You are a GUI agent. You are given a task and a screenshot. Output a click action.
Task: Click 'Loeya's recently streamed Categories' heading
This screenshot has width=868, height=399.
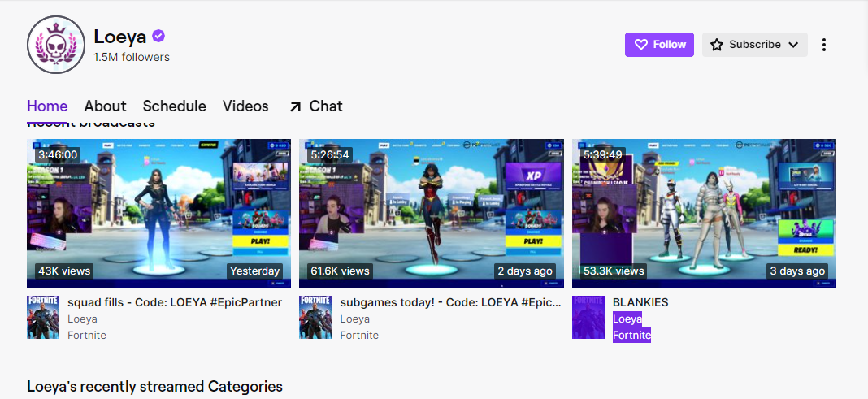[154, 386]
